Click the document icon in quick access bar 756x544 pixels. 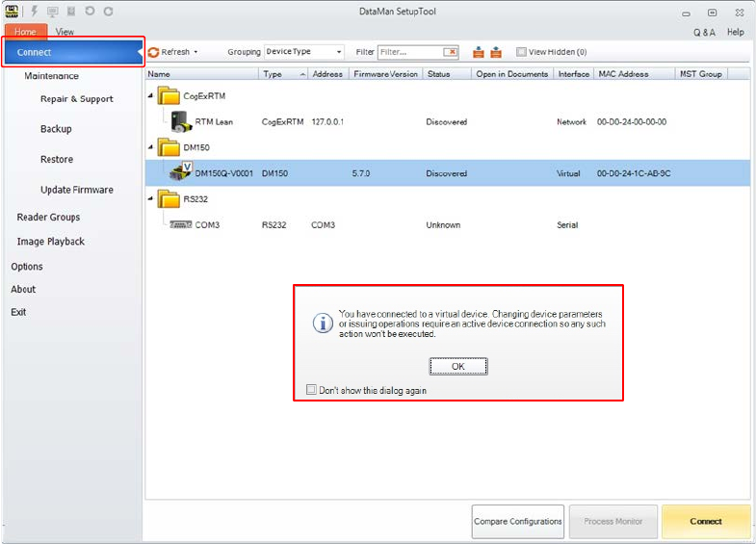point(71,12)
